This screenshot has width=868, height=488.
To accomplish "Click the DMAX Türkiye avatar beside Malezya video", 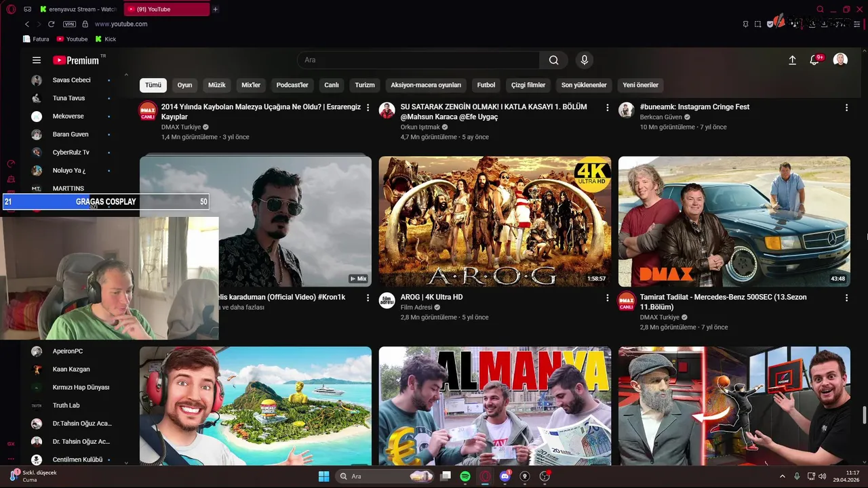I will 148,110.
